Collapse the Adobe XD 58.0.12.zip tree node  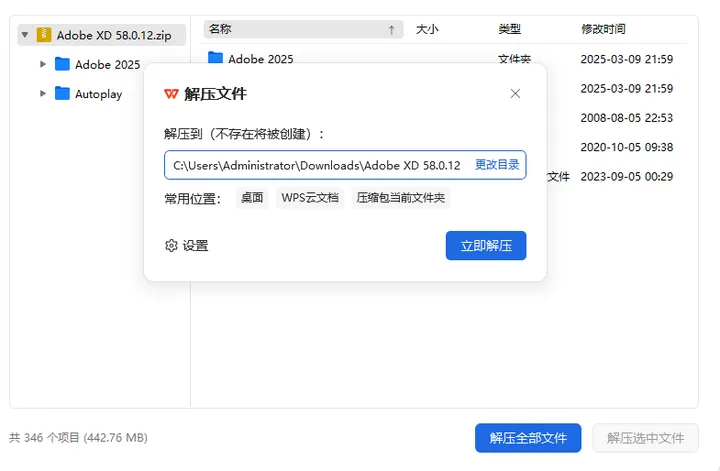25,35
